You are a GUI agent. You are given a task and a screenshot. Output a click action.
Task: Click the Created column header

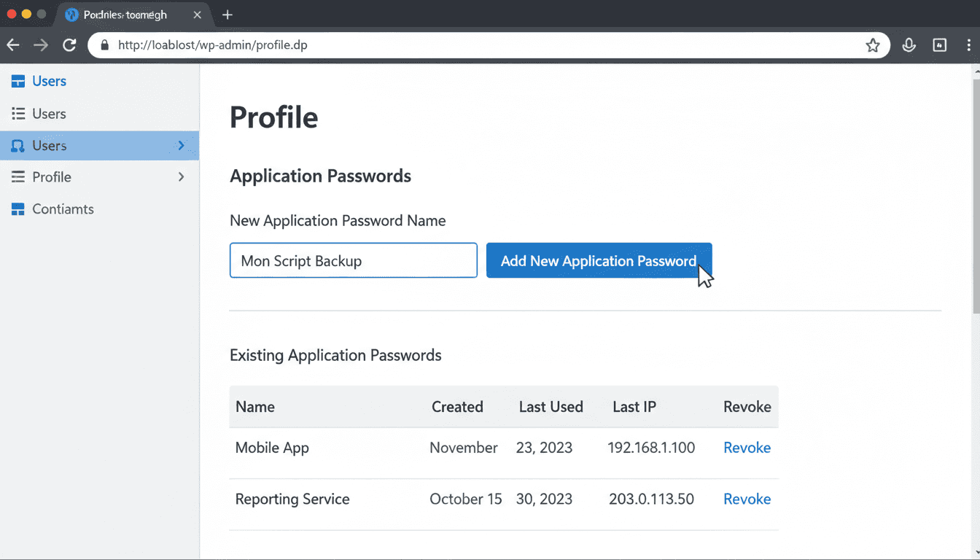coord(457,407)
